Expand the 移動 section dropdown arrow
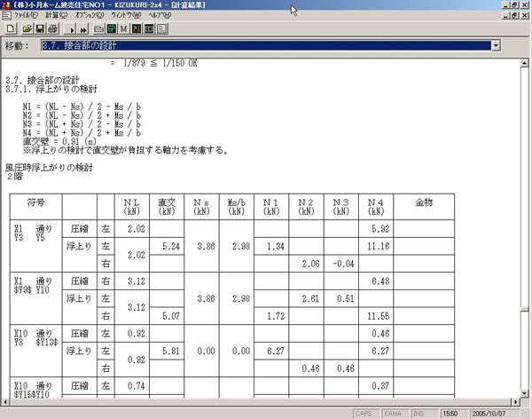532x419 pixels. tap(495, 44)
